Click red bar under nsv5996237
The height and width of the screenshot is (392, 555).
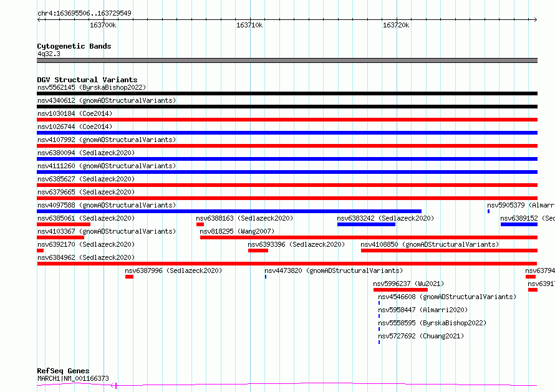click(x=401, y=290)
